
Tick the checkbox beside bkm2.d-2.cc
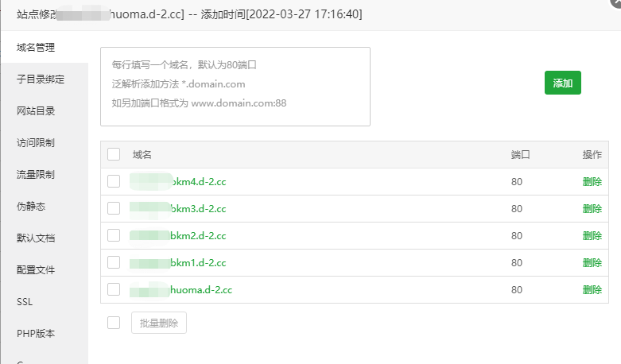coord(114,235)
